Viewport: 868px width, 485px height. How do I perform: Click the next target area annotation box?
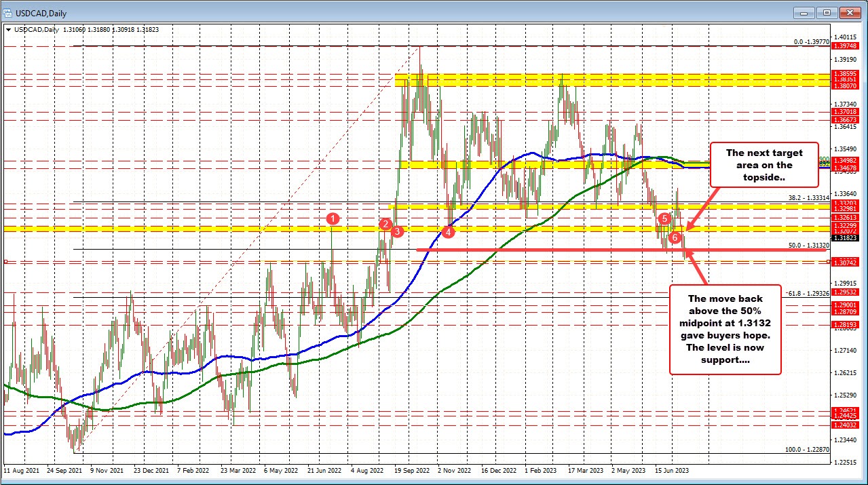[763, 165]
